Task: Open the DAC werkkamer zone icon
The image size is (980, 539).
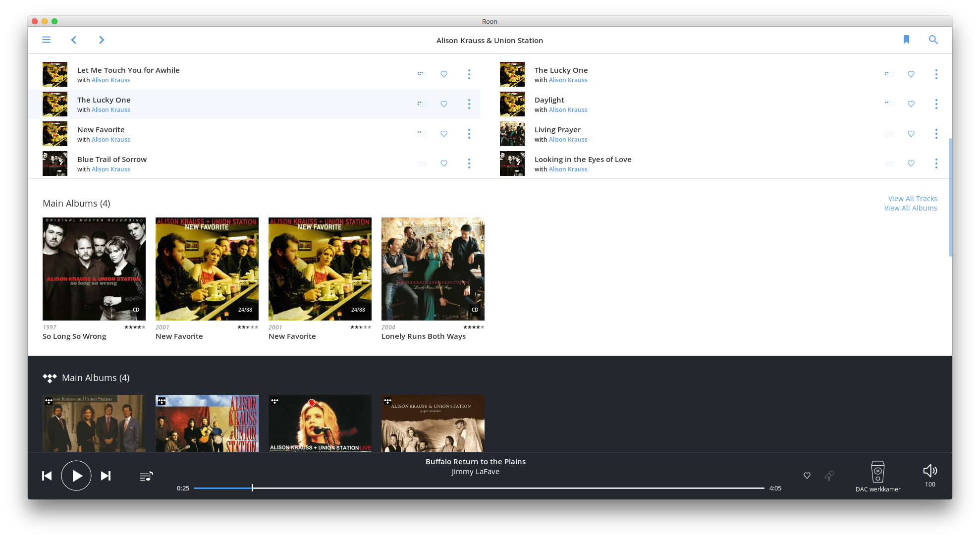Action: 878,472
